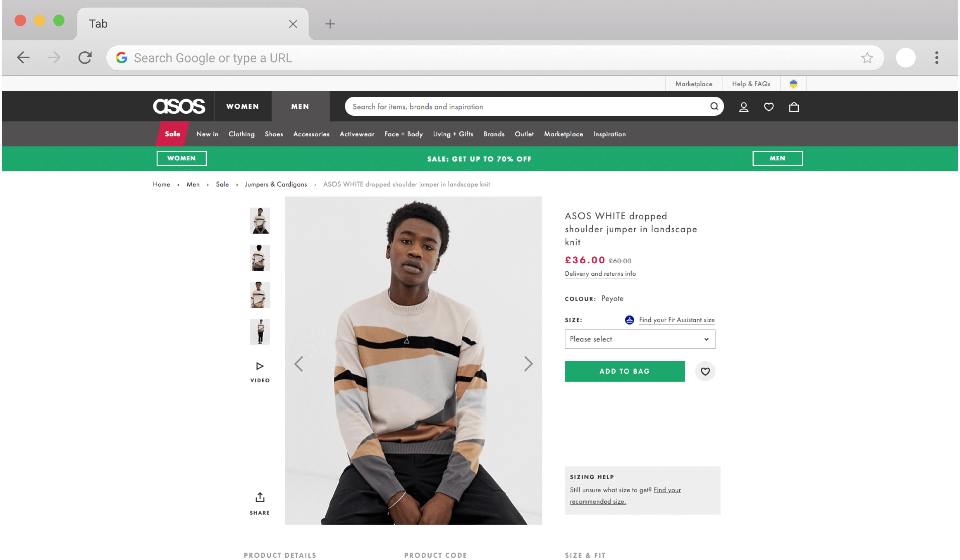The width and height of the screenshot is (960, 560).
Task: Open the size Please select dropdown
Action: point(639,339)
